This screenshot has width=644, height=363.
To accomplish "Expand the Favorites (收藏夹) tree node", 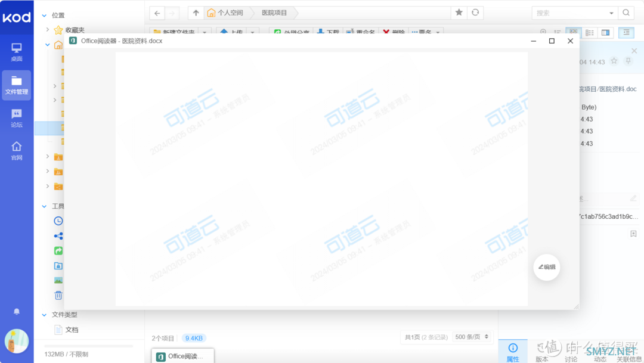I will click(x=48, y=30).
